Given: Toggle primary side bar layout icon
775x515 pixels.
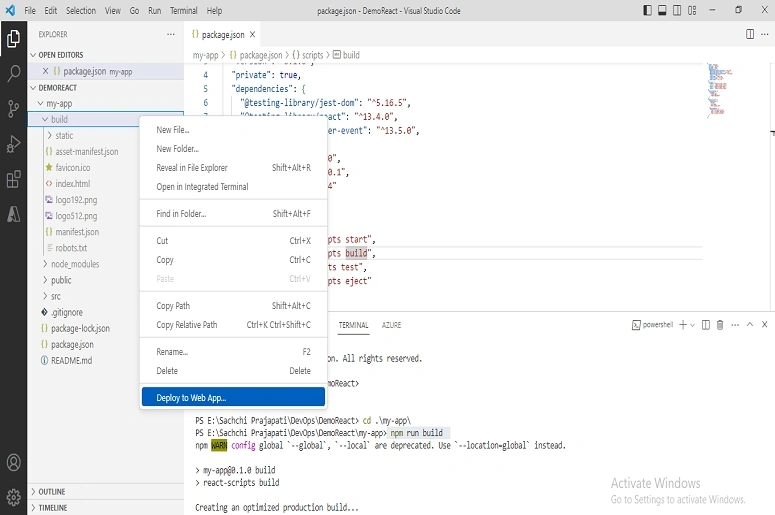Looking at the screenshot, I should pos(647,10).
